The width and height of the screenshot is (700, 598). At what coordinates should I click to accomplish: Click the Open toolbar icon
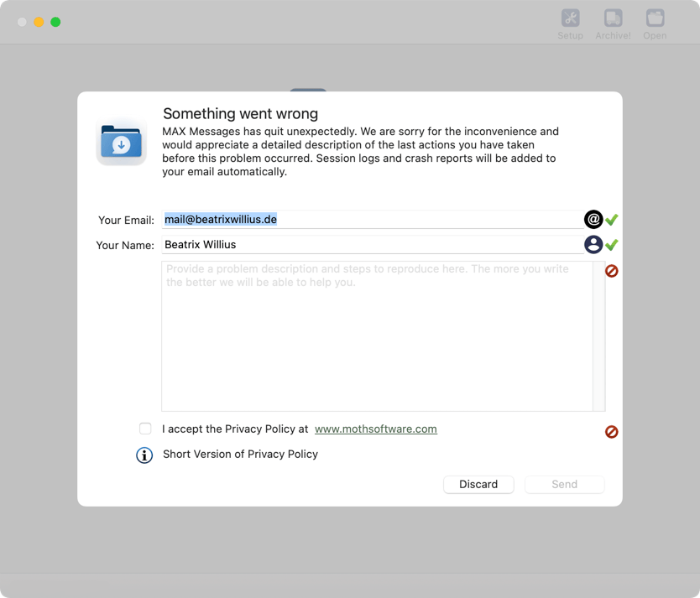[655, 24]
